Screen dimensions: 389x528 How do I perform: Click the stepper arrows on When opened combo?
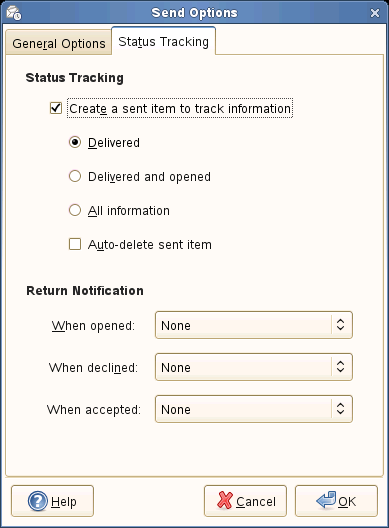click(341, 325)
